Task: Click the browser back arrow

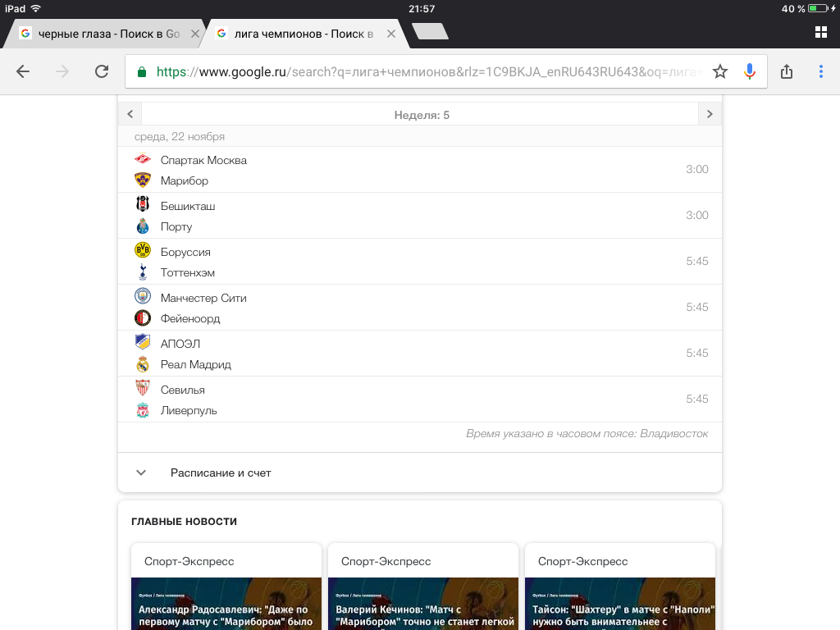Action: coord(23,71)
